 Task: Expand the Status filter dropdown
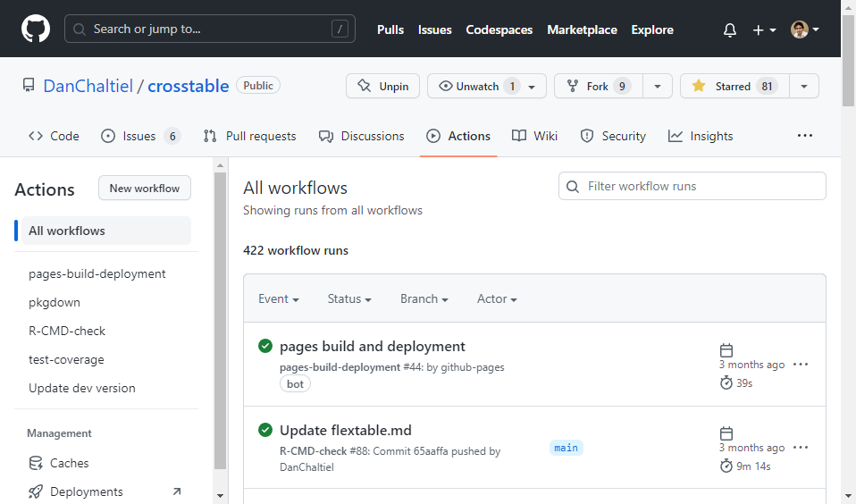pyautogui.click(x=348, y=298)
